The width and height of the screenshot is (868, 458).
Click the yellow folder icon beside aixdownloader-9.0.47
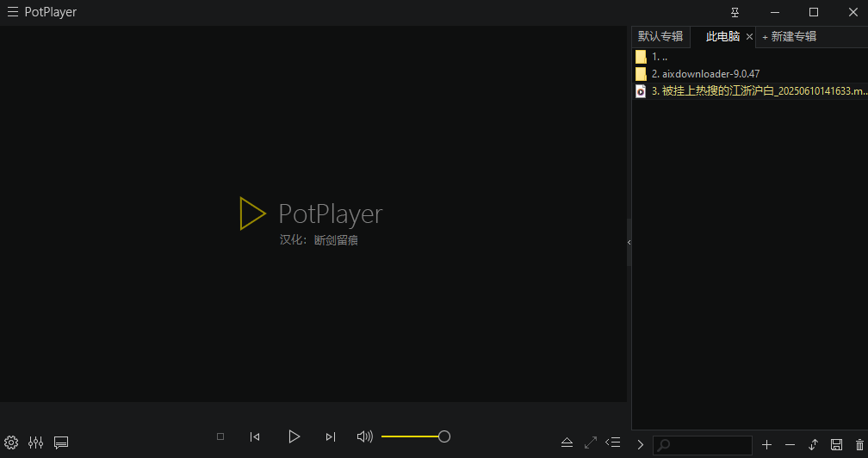point(641,73)
